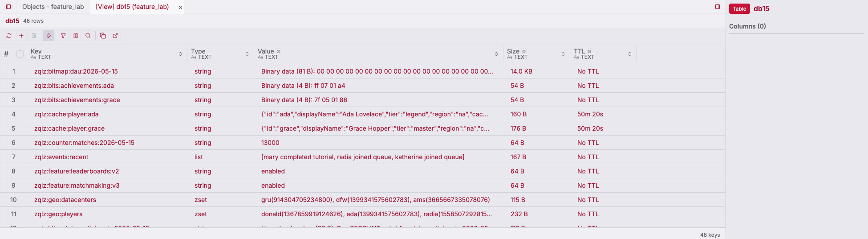Select key zqlz:counter:matches:2026-05-15
This screenshot has width=868, height=239.
(x=84, y=143)
